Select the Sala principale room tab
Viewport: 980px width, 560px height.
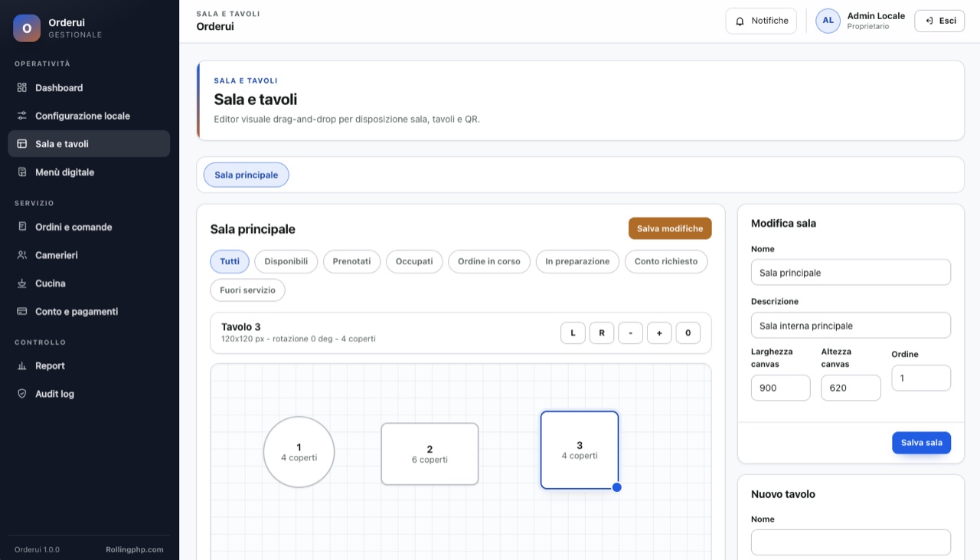[x=247, y=175]
